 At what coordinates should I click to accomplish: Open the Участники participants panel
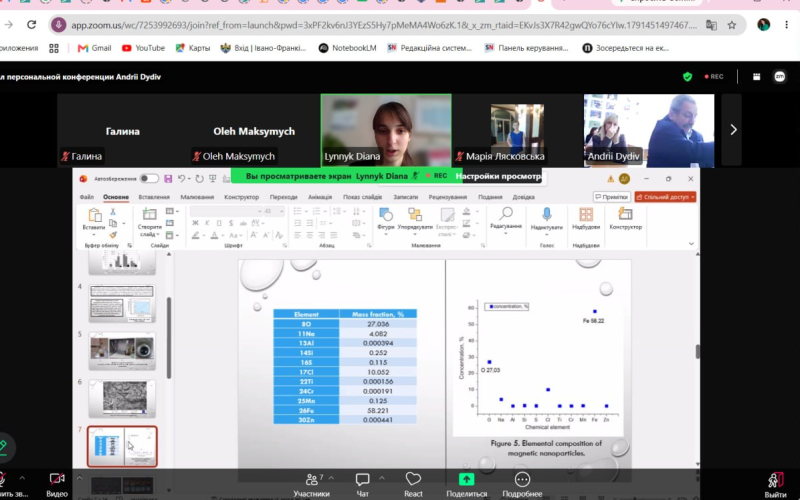pyautogui.click(x=311, y=484)
